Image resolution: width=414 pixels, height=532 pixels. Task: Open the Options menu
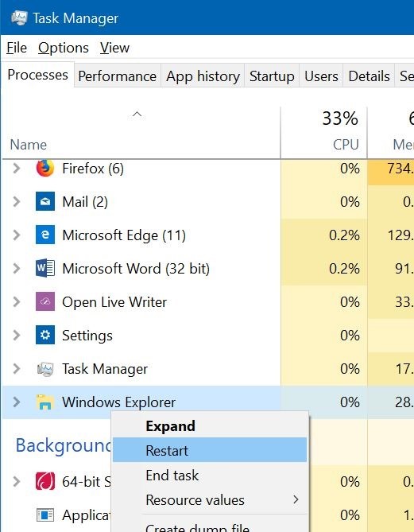[x=64, y=48]
